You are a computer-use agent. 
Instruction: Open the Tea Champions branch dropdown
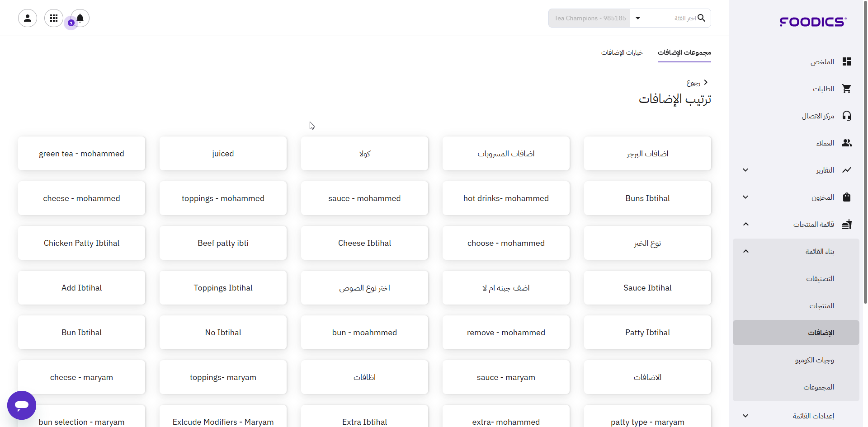pos(637,18)
